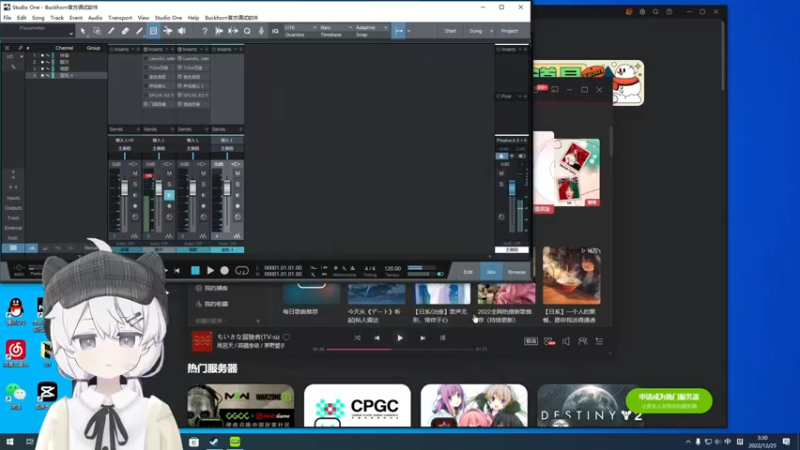Select the Mute tool next to Eraser
The width and height of the screenshot is (800, 450).
pyautogui.click(x=139, y=31)
